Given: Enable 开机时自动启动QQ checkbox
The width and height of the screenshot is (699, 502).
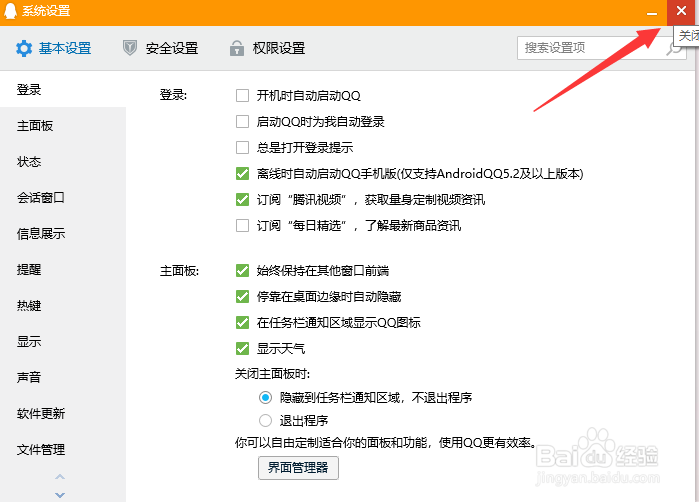Looking at the screenshot, I should pyautogui.click(x=243, y=95).
